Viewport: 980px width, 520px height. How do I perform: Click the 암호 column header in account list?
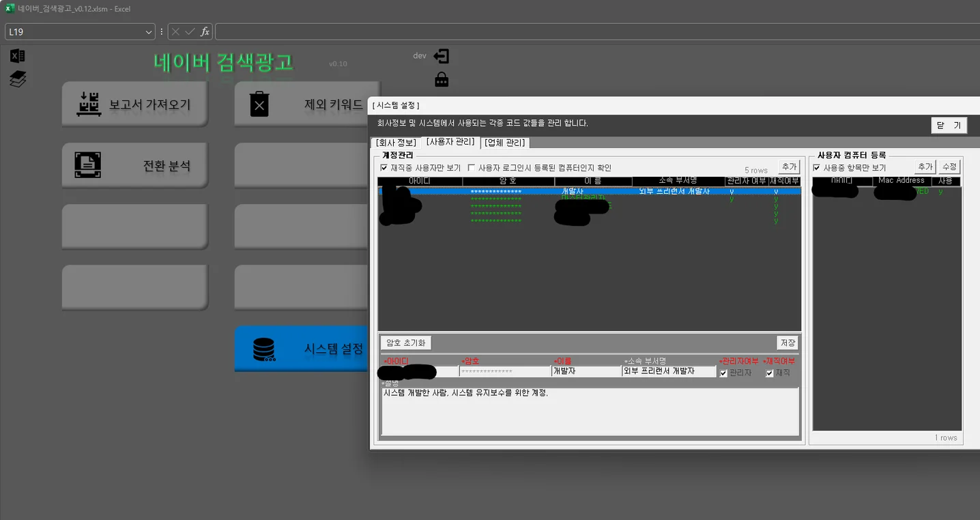[508, 181]
